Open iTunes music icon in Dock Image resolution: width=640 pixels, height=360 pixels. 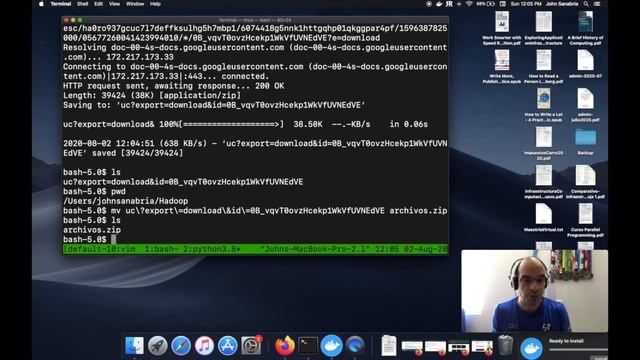(204, 346)
